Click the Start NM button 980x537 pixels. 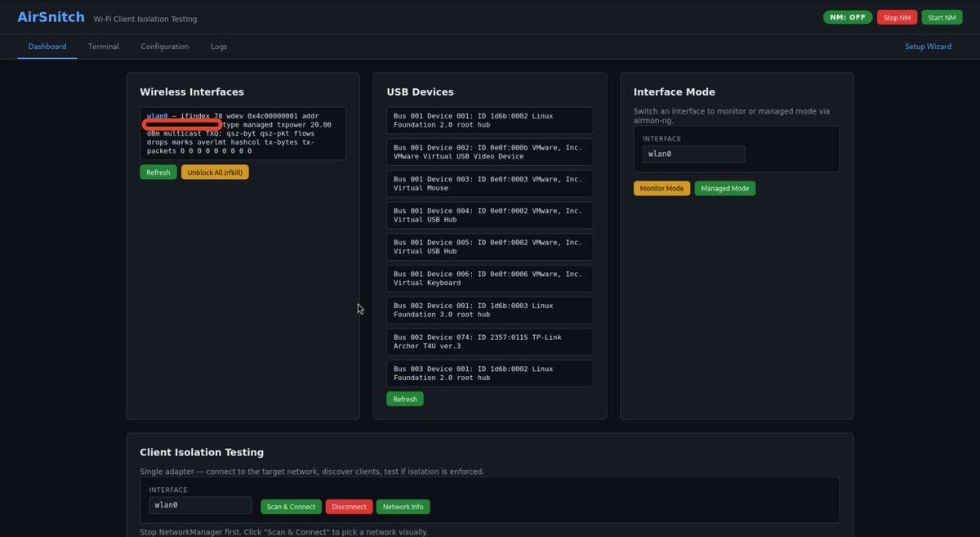pyautogui.click(x=942, y=17)
